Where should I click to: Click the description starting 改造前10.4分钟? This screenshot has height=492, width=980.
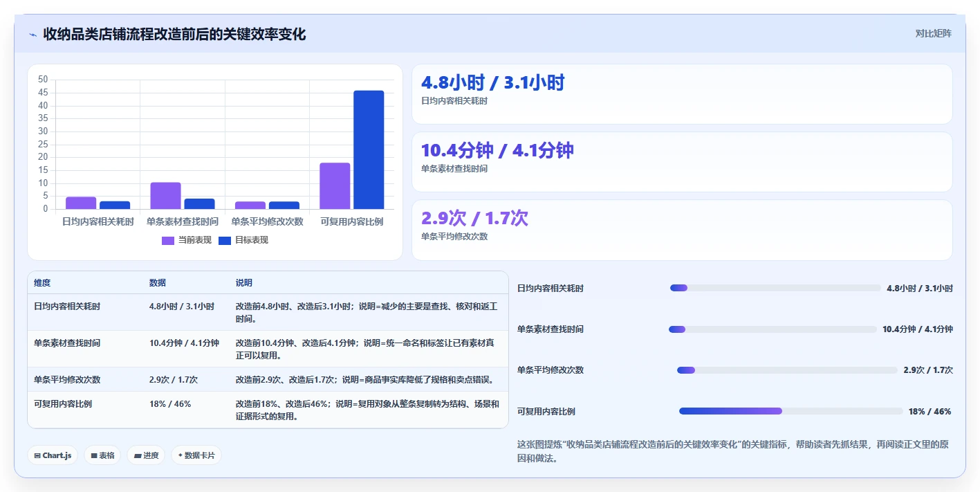[365, 349]
